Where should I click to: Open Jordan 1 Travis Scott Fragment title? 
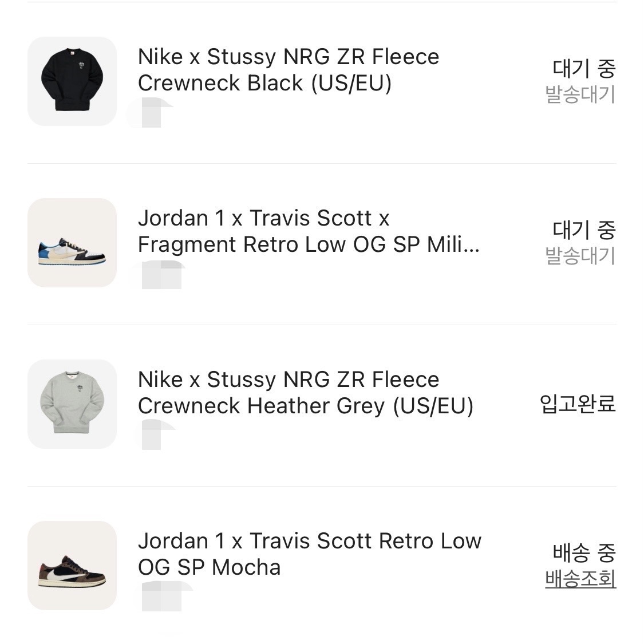point(308,231)
